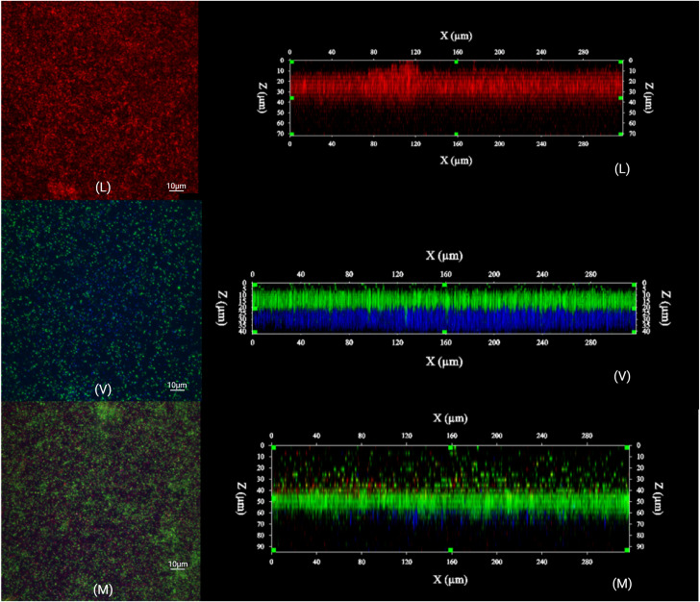The width and height of the screenshot is (700, 602).
Task: Select the red Z-profile band in plot L
Action: point(456,84)
